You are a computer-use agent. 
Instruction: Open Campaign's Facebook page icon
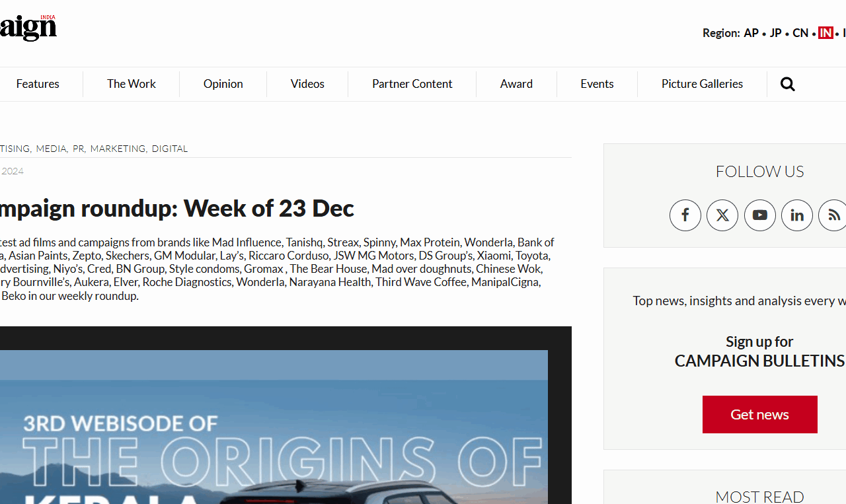coord(685,215)
